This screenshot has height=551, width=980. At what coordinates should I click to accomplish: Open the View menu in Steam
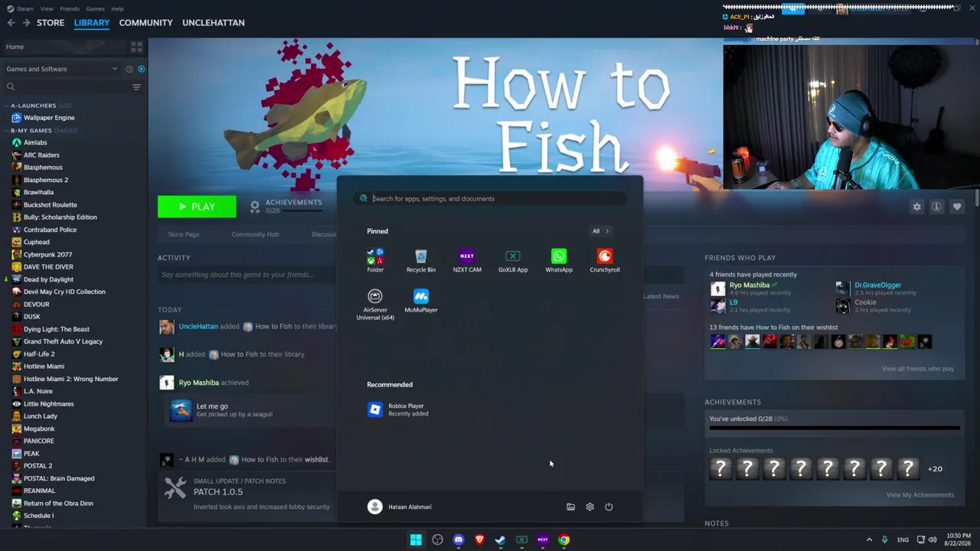pos(47,8)
